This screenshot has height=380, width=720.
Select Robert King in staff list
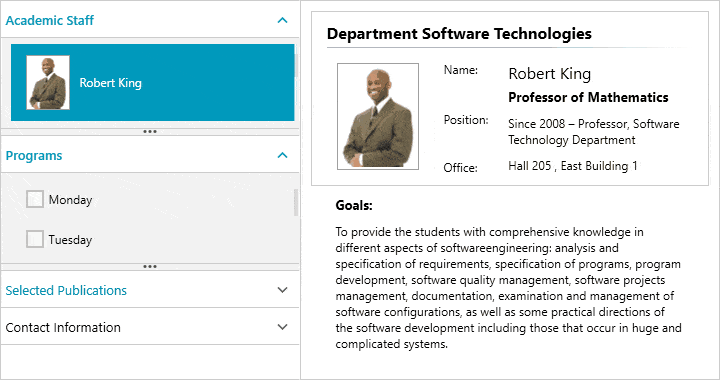tap(152, 83)
